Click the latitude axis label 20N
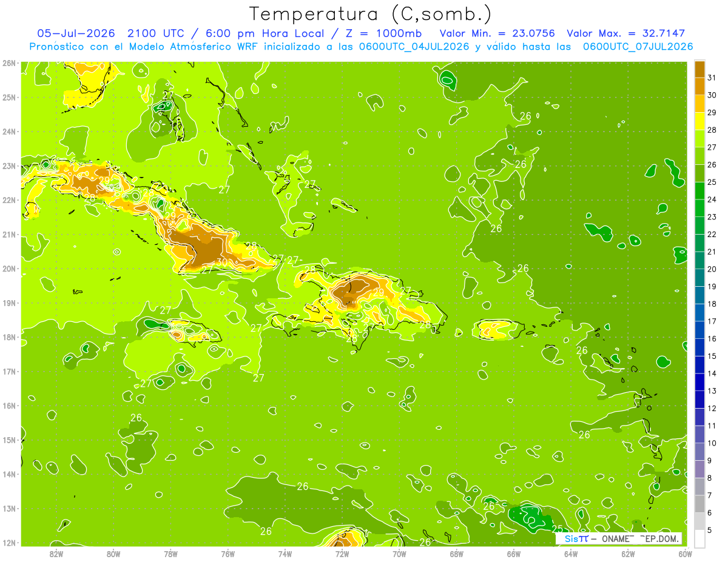This screenshot has width=728, height=562. tap(9, 269)
